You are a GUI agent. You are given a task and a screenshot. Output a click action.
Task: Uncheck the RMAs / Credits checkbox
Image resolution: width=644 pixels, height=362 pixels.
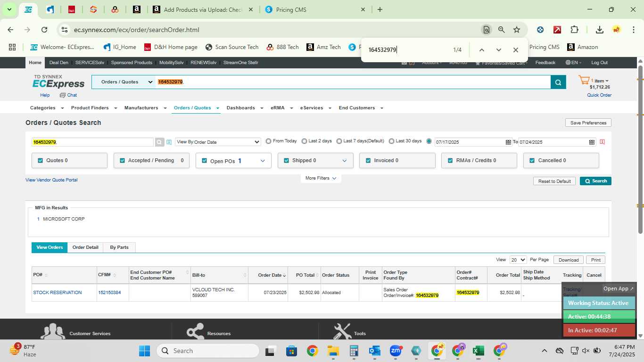tap(450, 161)
